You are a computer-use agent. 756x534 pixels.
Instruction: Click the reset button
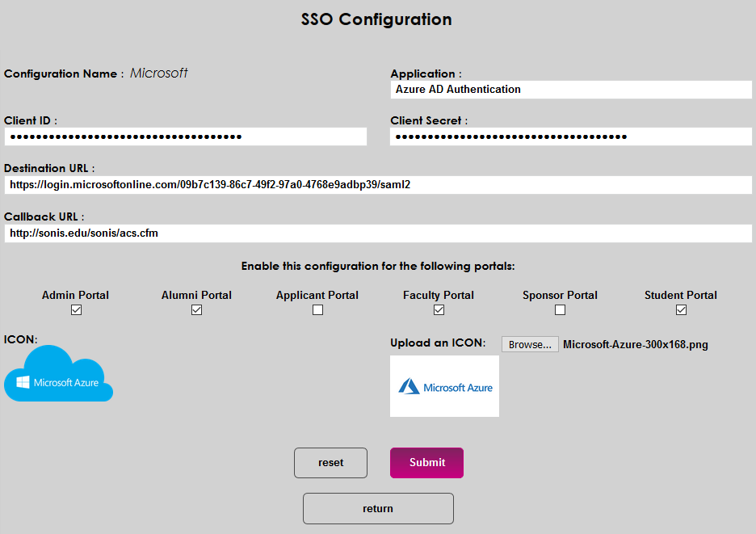point(330,463)
